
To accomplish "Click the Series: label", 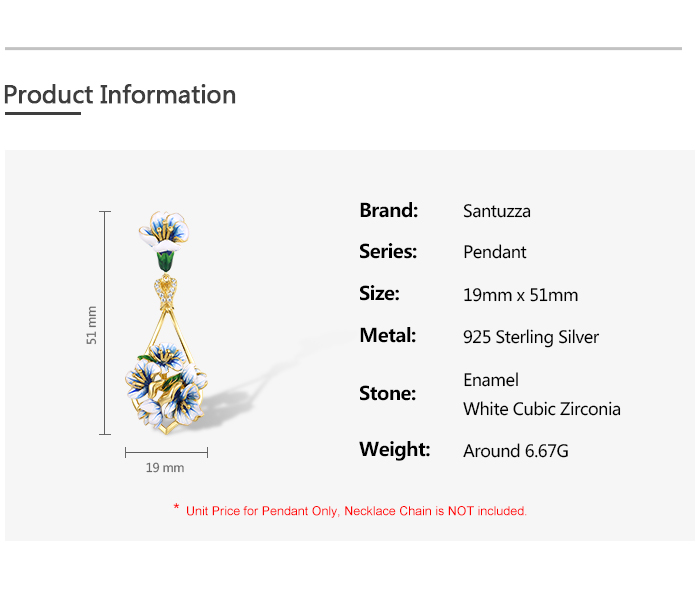I will pyautogui.click(x=388, y=251).
